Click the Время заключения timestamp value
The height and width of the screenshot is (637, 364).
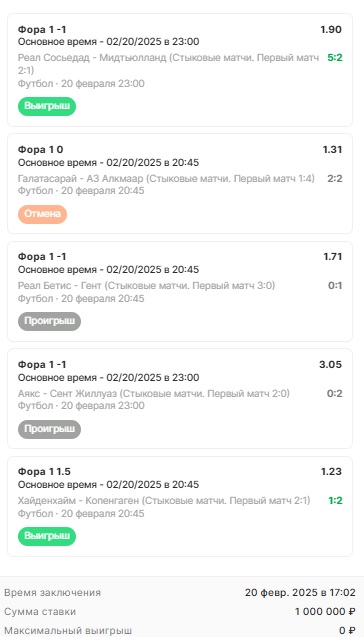tap(300, 593)
